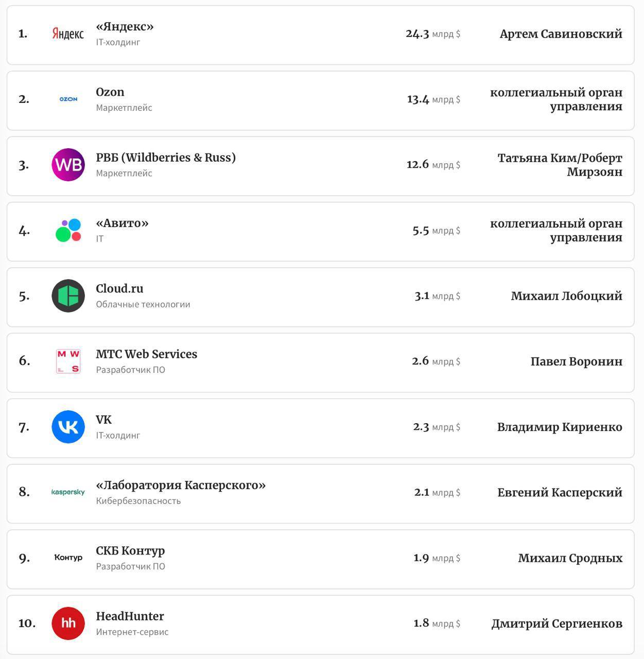Click the HeadHunter company name

(130, 616)
